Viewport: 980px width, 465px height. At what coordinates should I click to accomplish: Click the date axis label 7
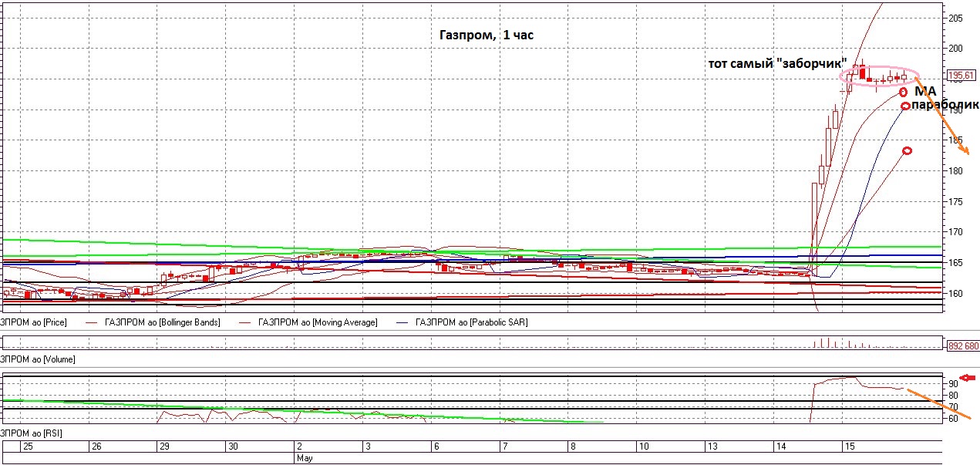point(505,446)
